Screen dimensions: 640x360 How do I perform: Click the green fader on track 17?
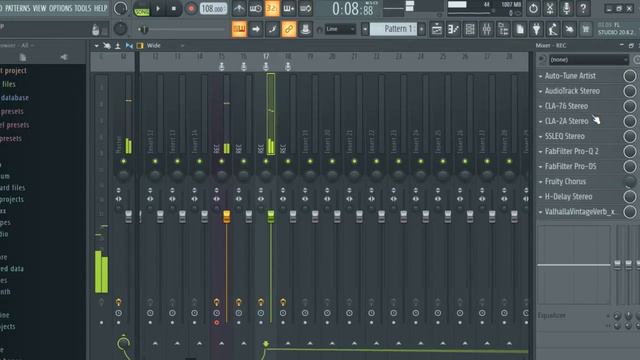(271, 217)
